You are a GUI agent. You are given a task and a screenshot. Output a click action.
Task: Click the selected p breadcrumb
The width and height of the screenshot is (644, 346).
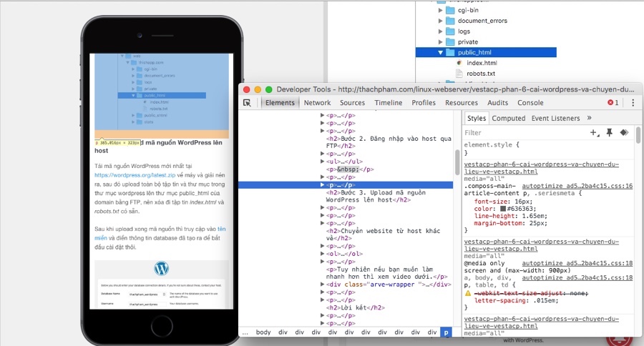click(446, 332)
